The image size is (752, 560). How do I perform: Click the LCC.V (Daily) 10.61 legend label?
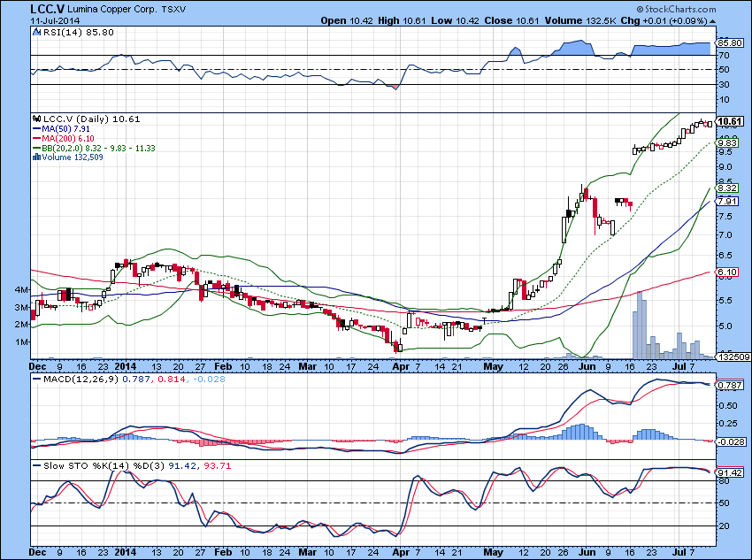[92, 119]
